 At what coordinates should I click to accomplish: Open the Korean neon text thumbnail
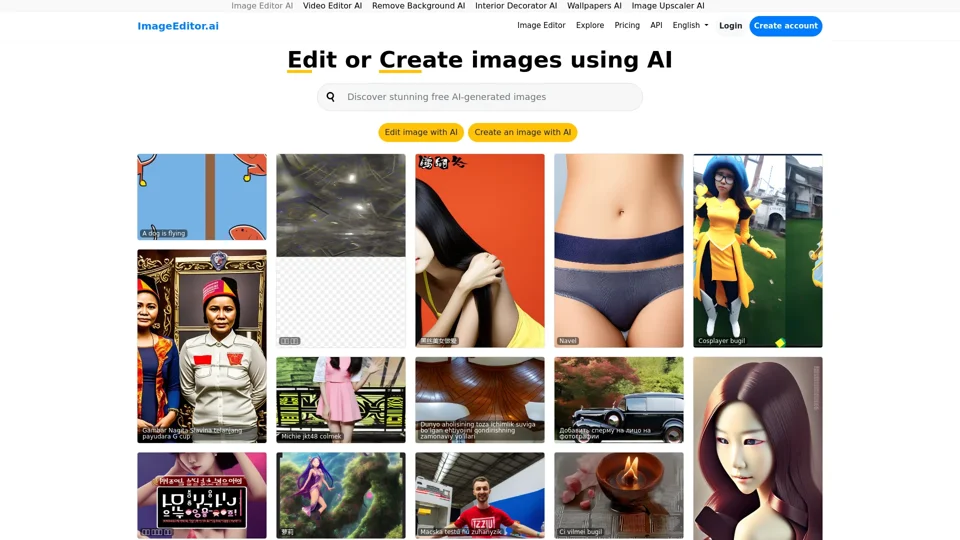click(202, 495)
